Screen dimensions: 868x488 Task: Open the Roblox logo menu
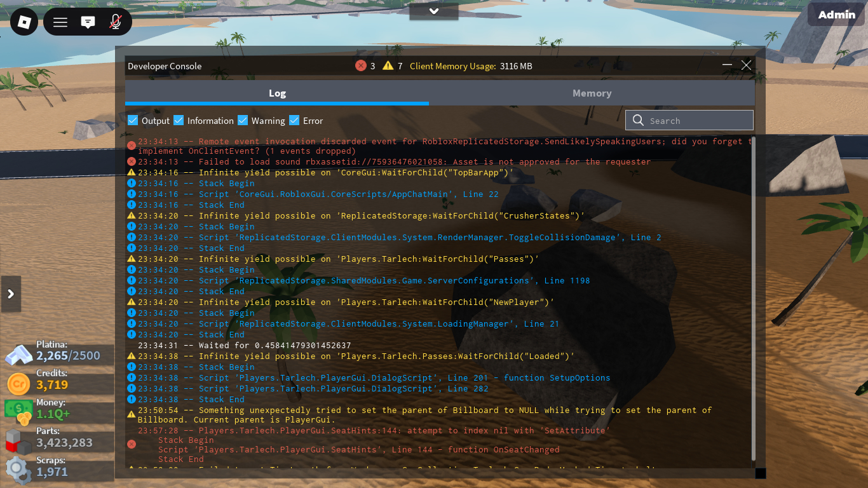click(x=24, y=22)
